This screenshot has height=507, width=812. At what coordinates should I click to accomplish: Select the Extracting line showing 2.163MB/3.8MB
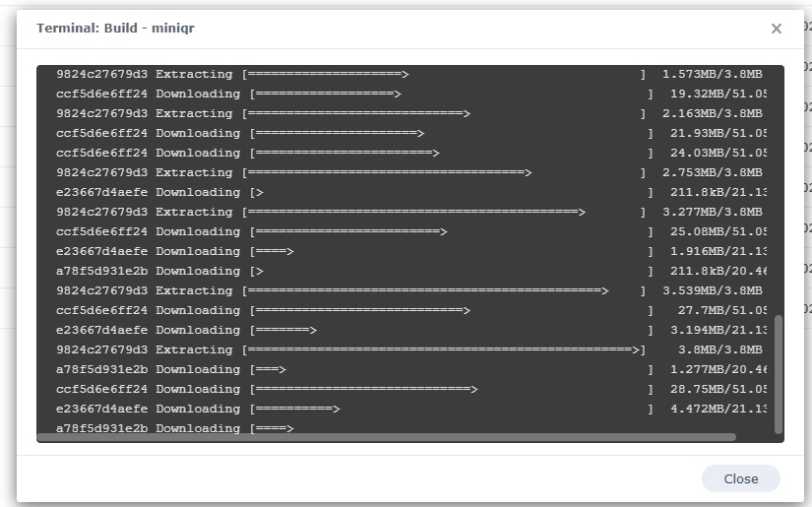click(409, 113)
